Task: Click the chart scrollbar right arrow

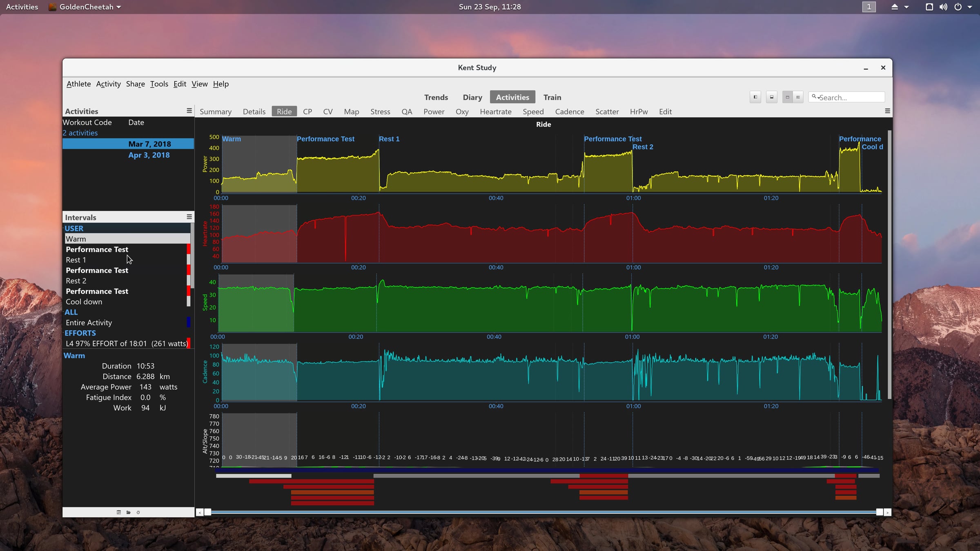Action: pos(887,512)
